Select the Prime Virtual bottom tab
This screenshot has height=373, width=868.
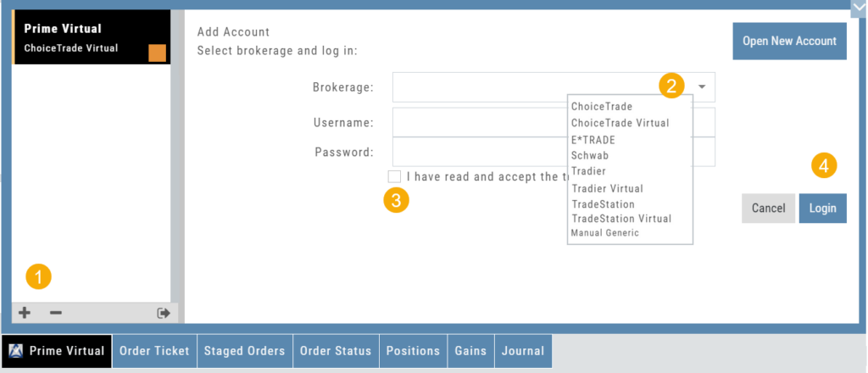pos(57,351)
